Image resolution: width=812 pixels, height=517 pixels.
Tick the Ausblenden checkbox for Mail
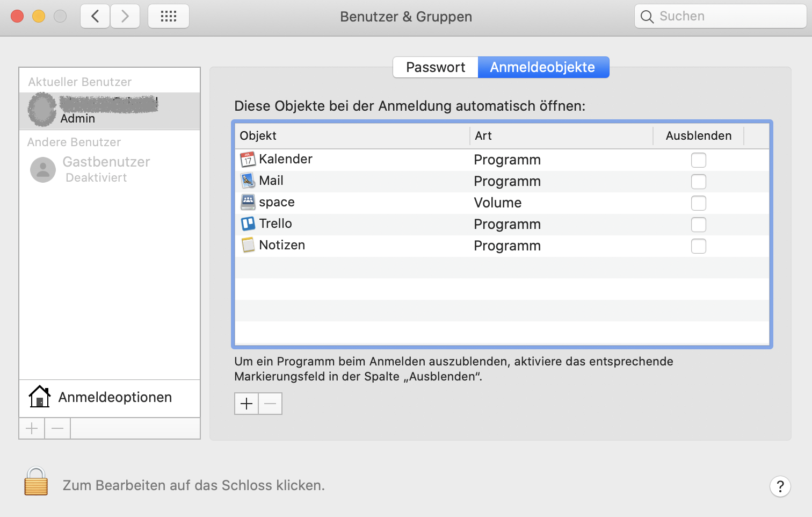698,182
